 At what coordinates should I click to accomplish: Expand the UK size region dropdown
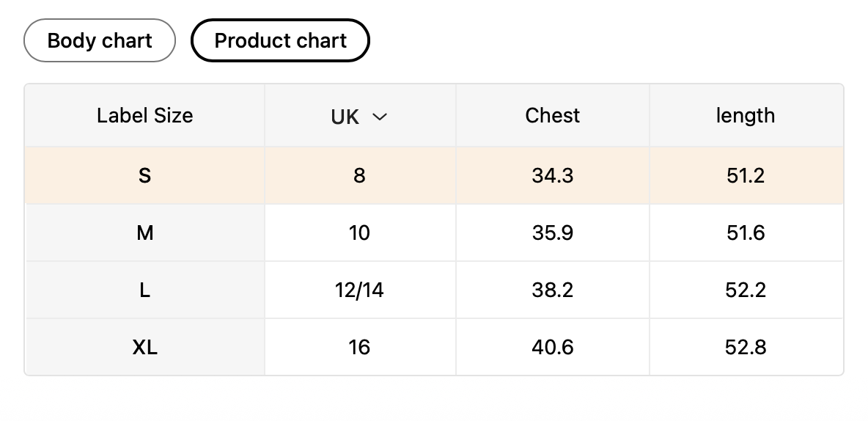pyautogui.click(x=358, y=117)
